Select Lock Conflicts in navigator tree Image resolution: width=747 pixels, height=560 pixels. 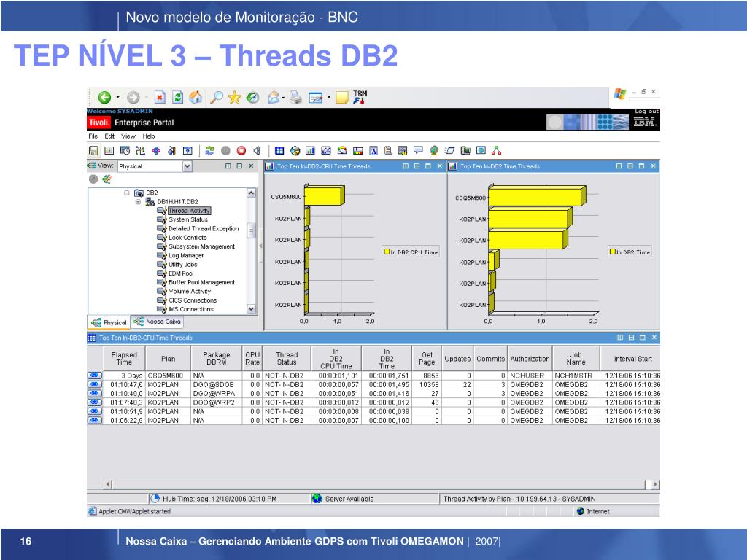coord(187,238)
